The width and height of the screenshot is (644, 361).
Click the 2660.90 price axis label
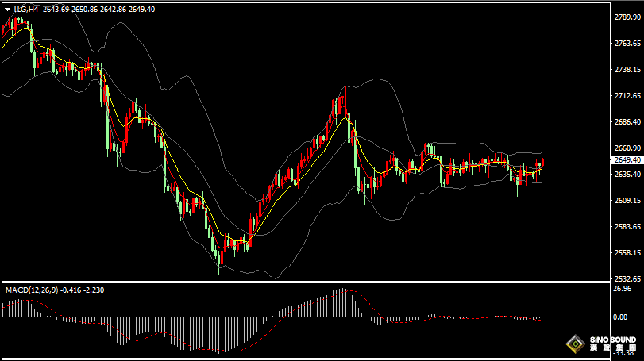click(x=627, y=148)
